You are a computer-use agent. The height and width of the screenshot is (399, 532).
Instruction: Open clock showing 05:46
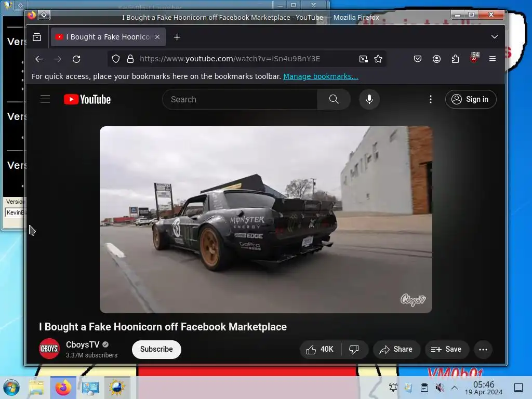pyautogui.click(x=484, y=388)
